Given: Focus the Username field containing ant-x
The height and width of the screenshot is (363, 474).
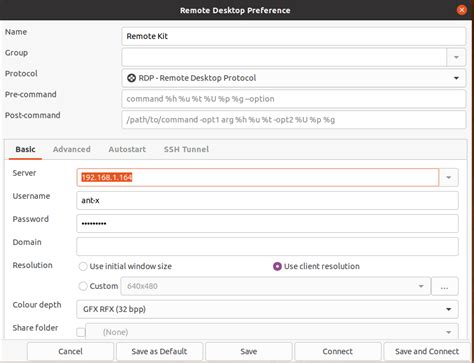Looking at the screenshot, I should point(267,200).
